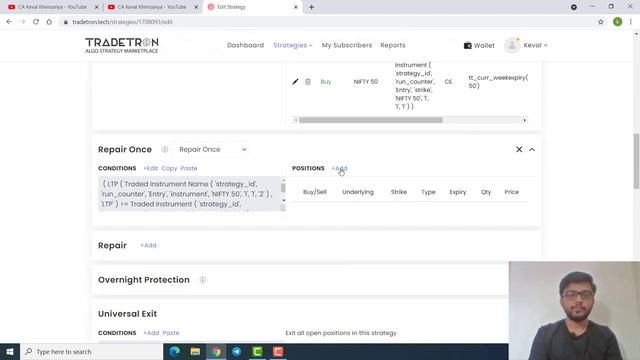Bookmark this page with star icon
This screenshot has width=640, height=360.
pos(601,22)
